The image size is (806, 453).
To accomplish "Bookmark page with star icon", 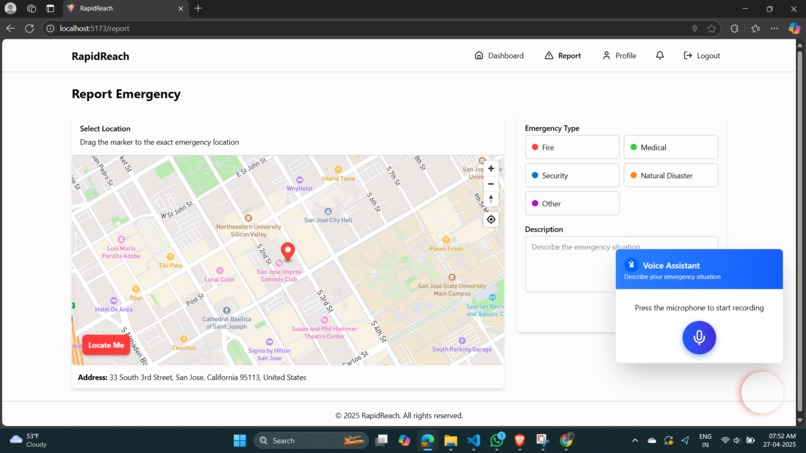I will pos(711,28).
